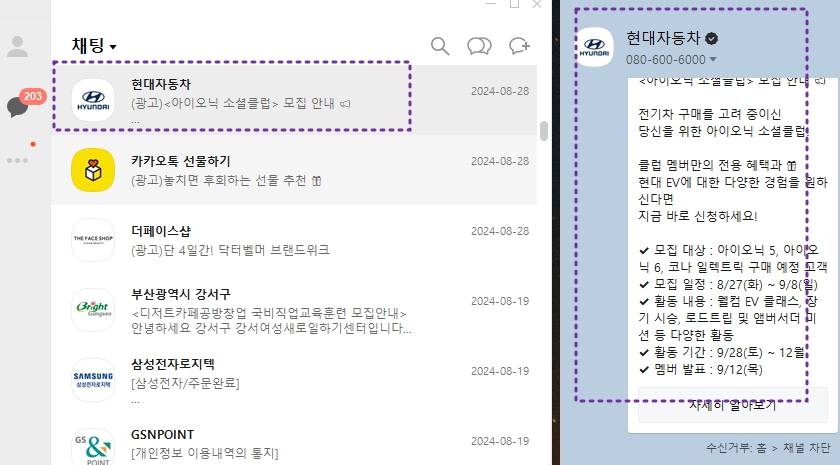The image size is (840, 465).
Task: Click 수신거부: 홈 > 채널 차단 text
Action: 768,447
